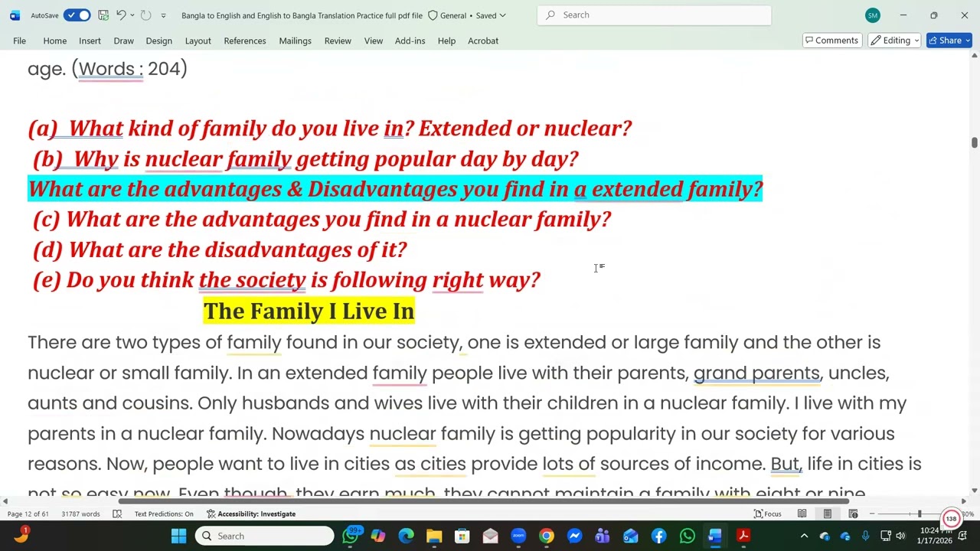Open the Mailings tab

[x=295, y=41]
